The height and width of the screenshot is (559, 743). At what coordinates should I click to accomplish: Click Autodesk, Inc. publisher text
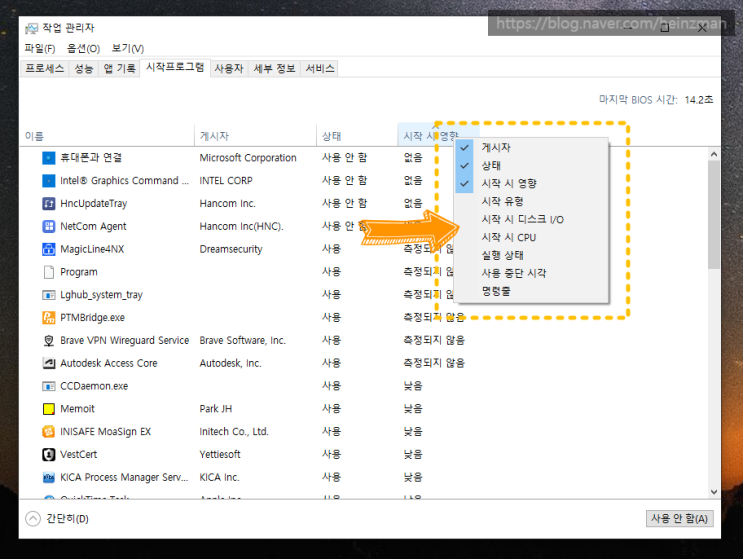(230, 363)
